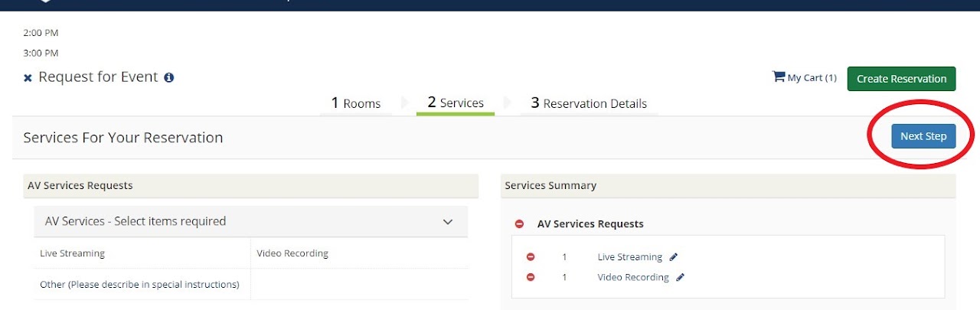Open the Video Recording link in Services Summary
This screenshot has height=310, width=980.
633,277
